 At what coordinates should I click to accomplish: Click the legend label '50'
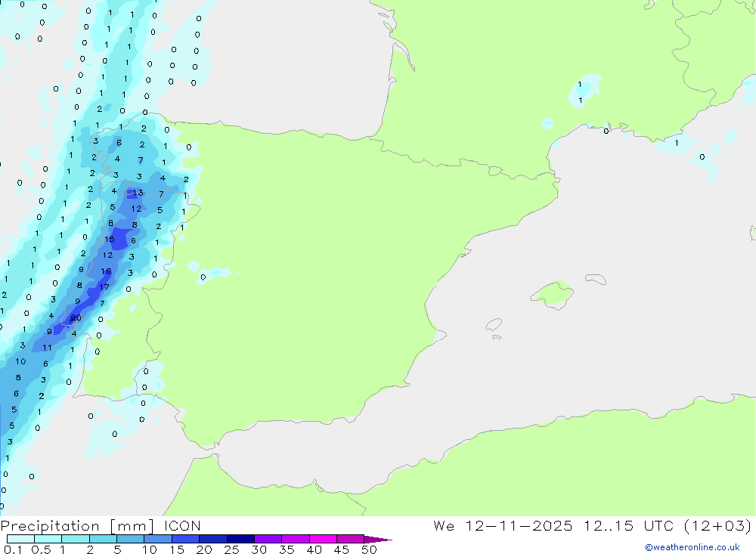369,549
